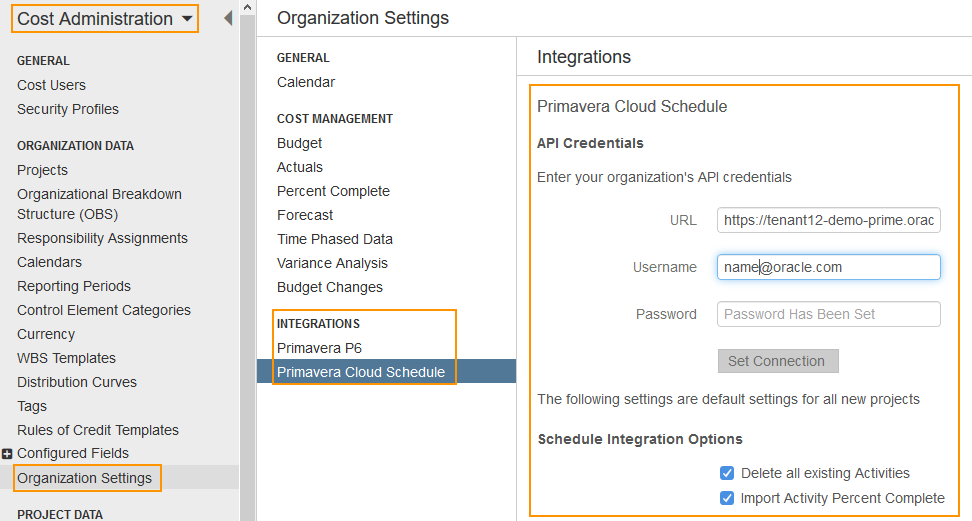Click into the Username field

[829, 267]
